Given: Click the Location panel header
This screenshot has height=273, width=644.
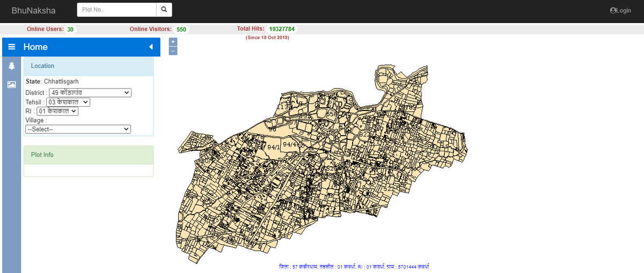Looking at the screenshot, I should click(88, 66).
